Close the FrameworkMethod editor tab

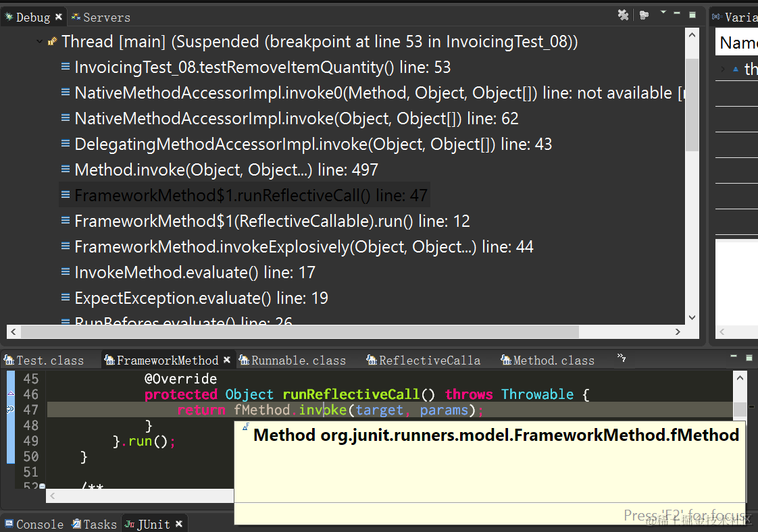point(227,359)
